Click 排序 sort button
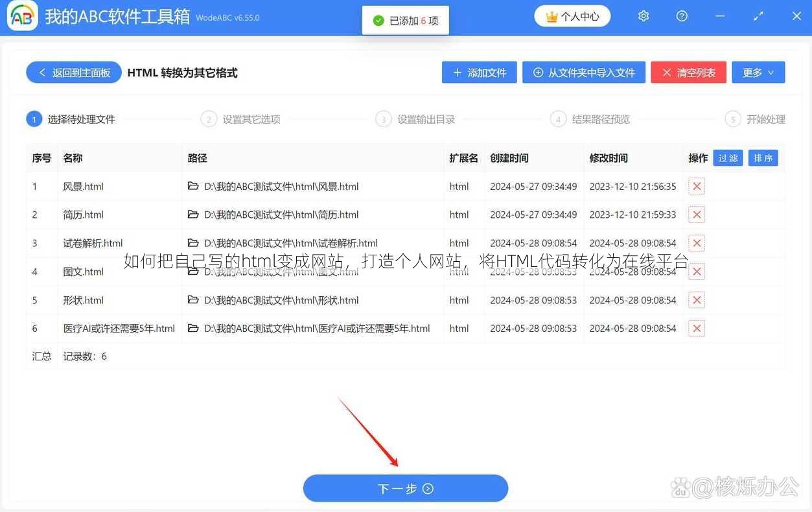812x512 pixels. [763, 158]
